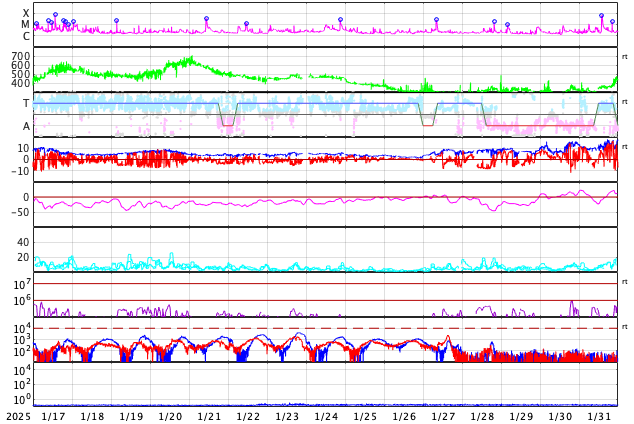The image size is (634, 424).
Task: Click the C flare class axis label
Action: tap(26, 36)
